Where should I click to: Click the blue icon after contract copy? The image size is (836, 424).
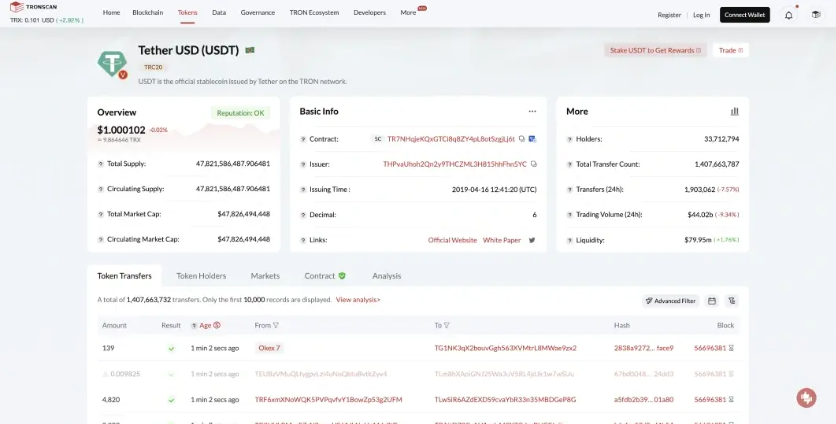[532, 139]
